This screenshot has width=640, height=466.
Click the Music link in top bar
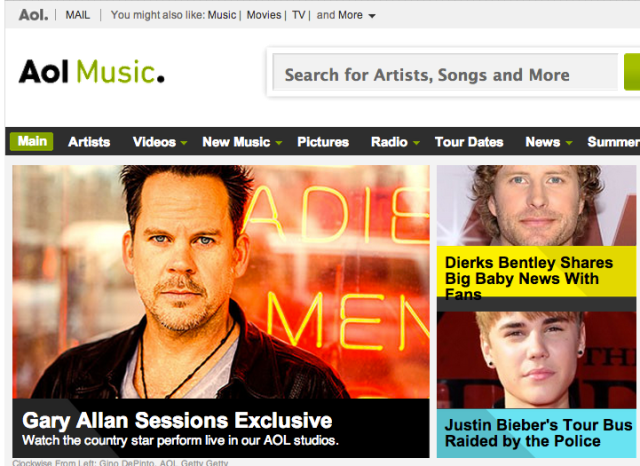pyautogui.click(x=222, y=15)
